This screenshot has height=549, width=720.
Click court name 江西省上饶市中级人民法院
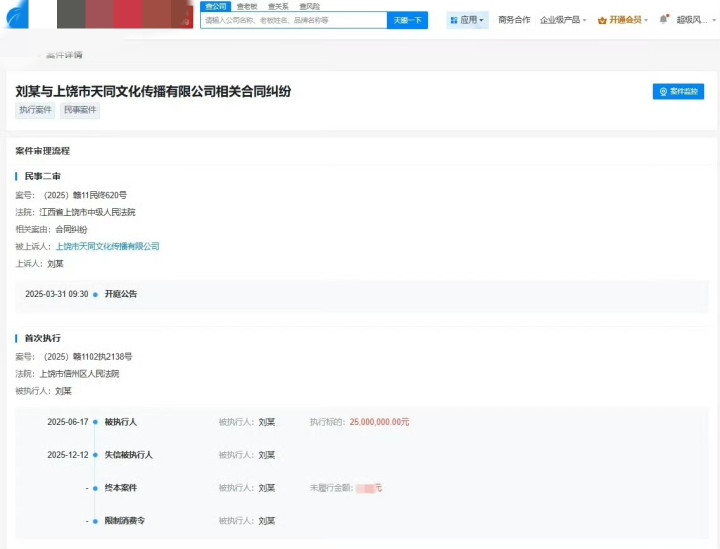click(x=87, y=213)
